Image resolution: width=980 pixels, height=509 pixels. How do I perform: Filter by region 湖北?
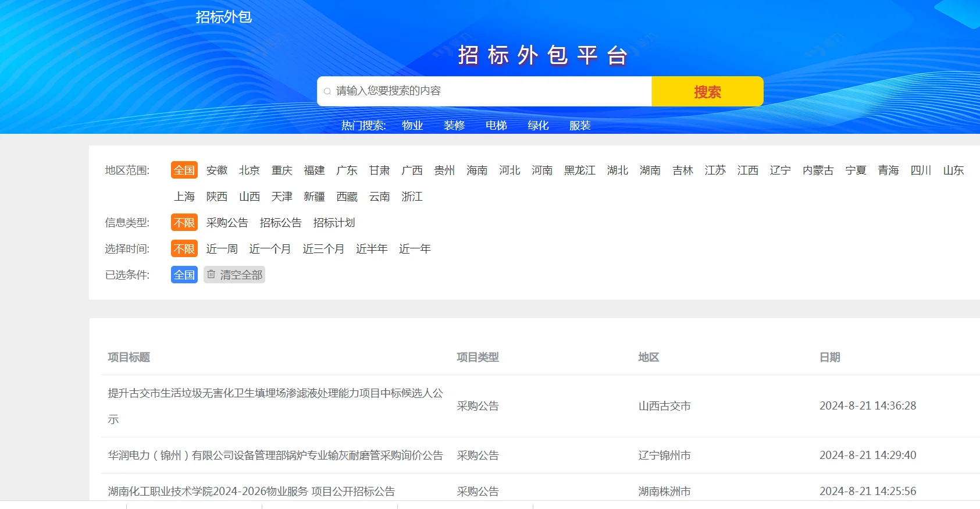pyautogui.click(x=618, y=170)
